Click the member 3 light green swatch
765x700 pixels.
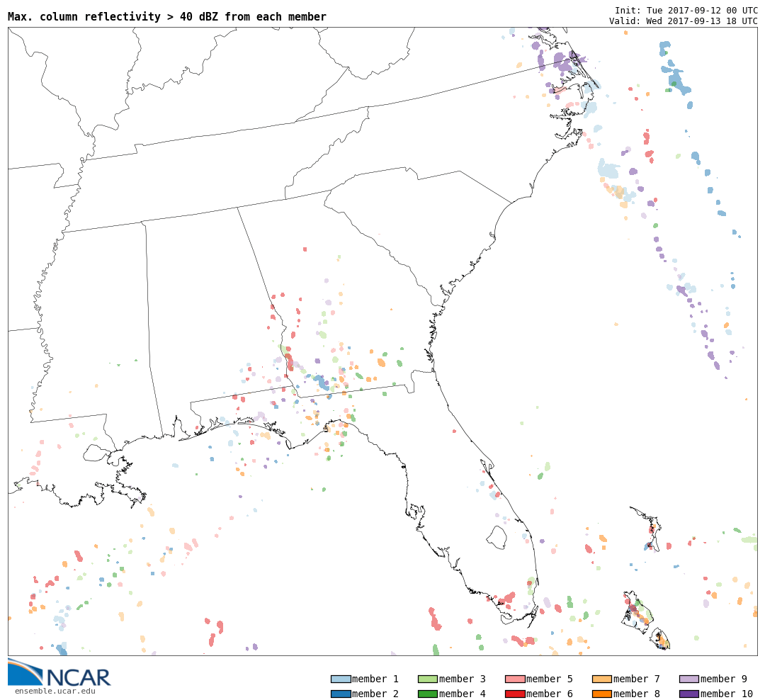pos(428,679)
